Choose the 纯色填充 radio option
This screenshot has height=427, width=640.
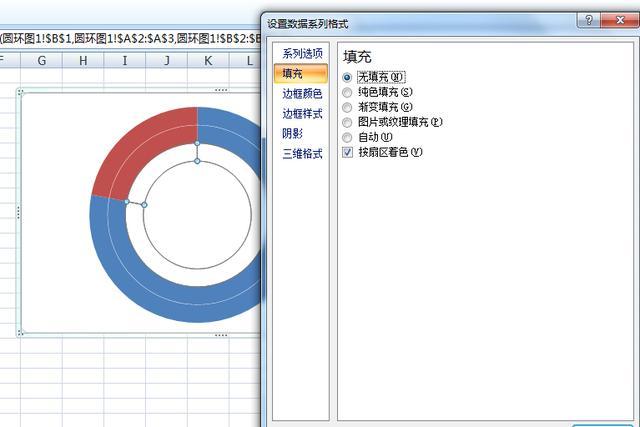coord(347,92)
